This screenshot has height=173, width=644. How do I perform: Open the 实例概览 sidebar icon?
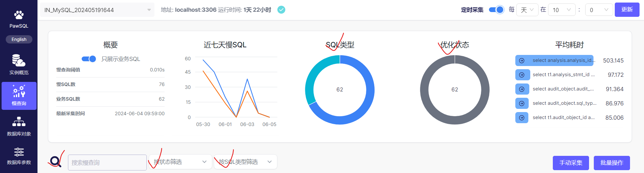click(x=19, y=61)
